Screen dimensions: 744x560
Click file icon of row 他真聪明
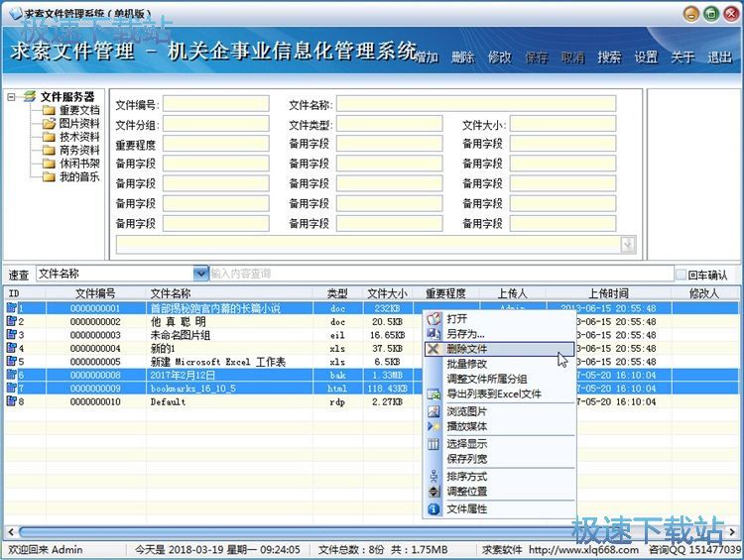(12, 322)
